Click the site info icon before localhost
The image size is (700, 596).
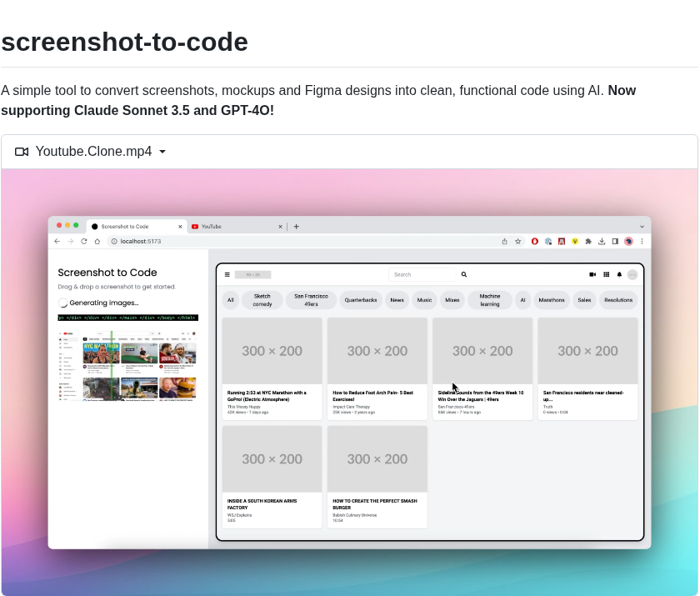click(x=114, y=241)
